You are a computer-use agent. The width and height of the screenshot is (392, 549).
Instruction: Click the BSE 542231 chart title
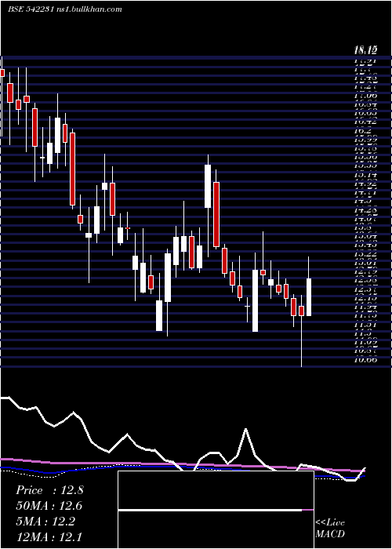31,9
